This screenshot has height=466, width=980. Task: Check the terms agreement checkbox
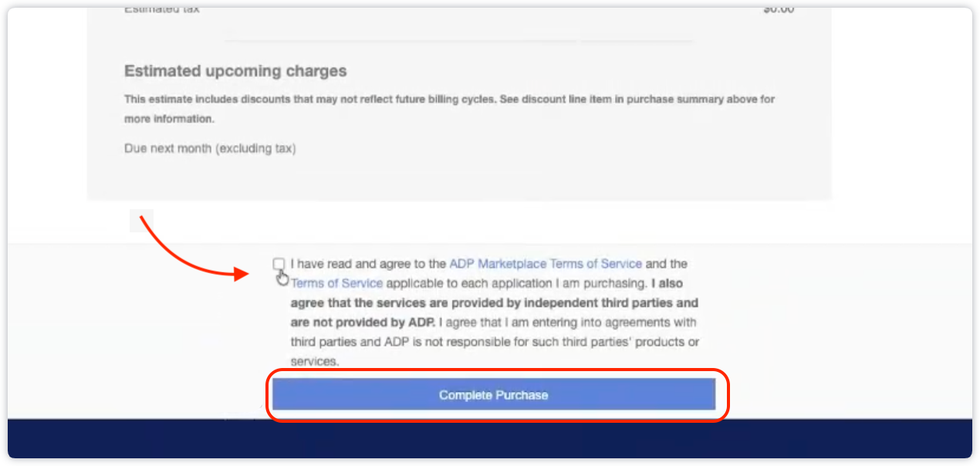tap(279, 264)
